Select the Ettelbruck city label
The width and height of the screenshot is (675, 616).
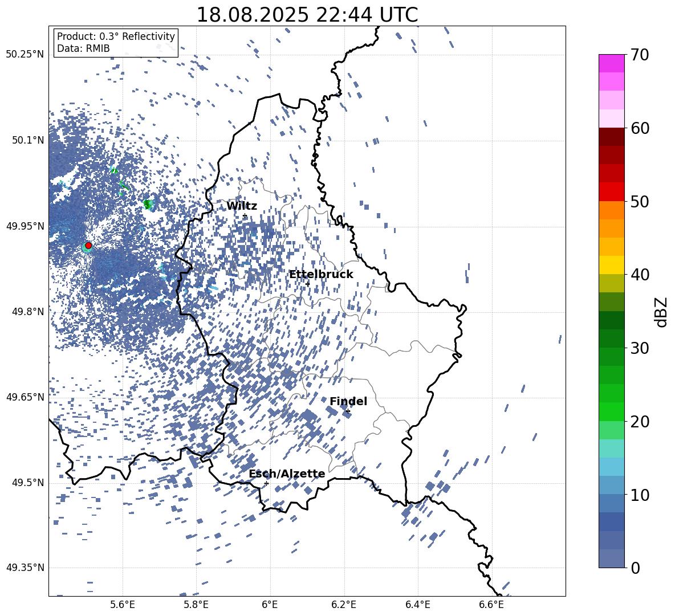click(321, 275)
